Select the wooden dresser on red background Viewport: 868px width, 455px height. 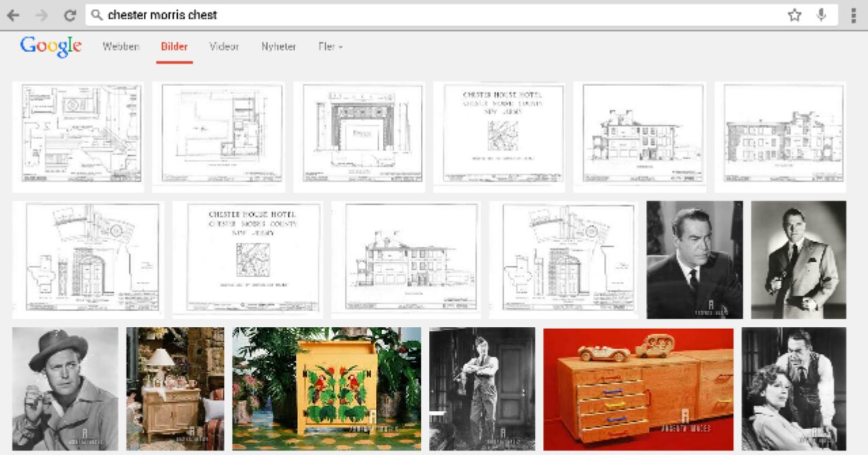(x=638, y=389)
